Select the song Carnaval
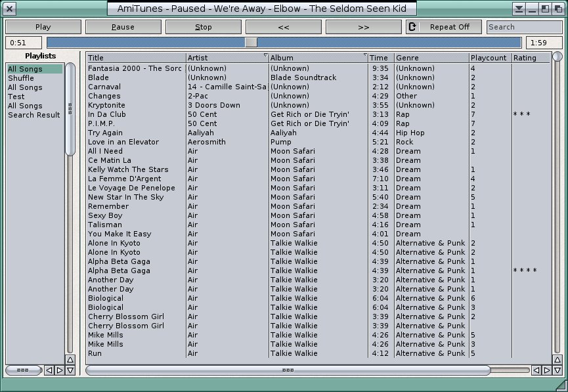 tap(318, 87)
